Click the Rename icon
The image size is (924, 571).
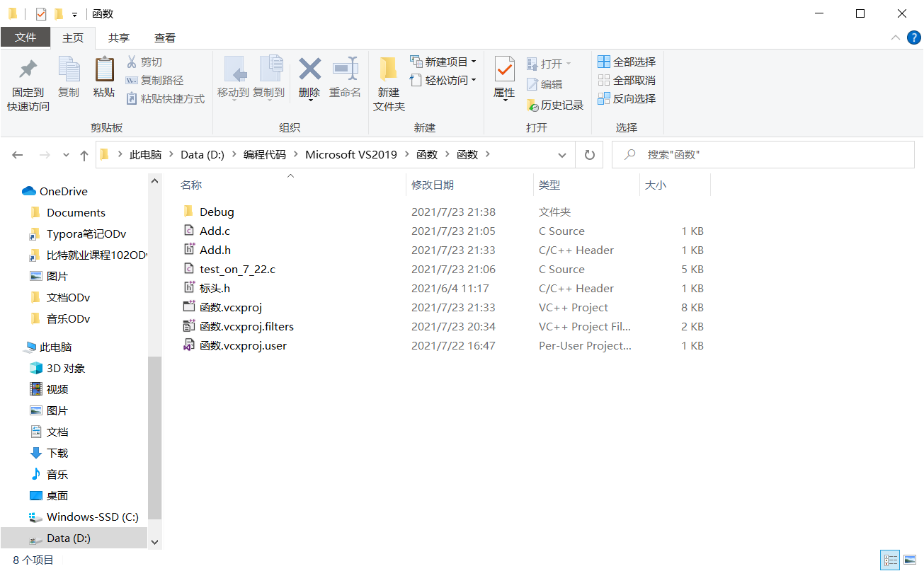coord(346,69)
